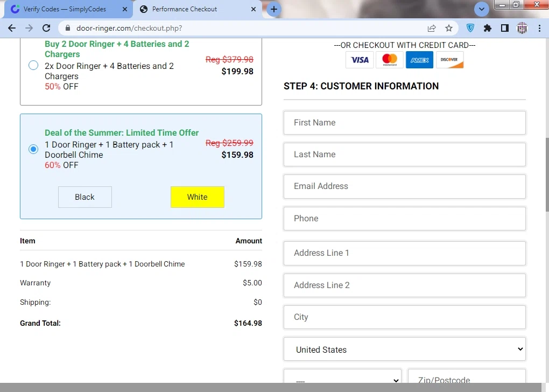The height and width of the screenshot is (392, 549).
Task: Go back using browser back arrow
Action: (x=12, y=29)
